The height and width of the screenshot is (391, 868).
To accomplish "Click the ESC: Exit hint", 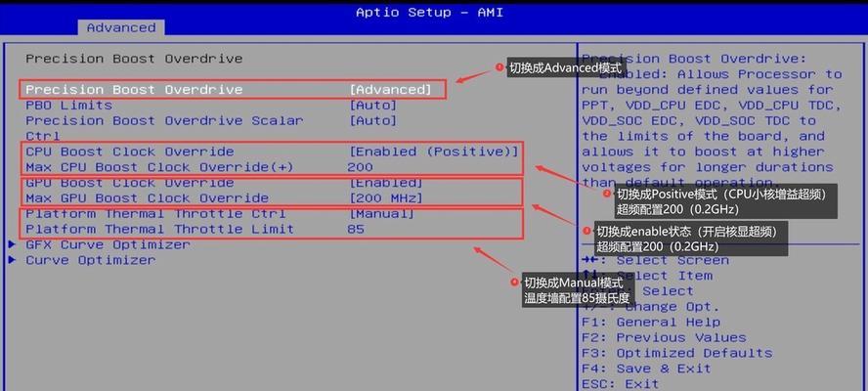I will (x=621, y=384).
